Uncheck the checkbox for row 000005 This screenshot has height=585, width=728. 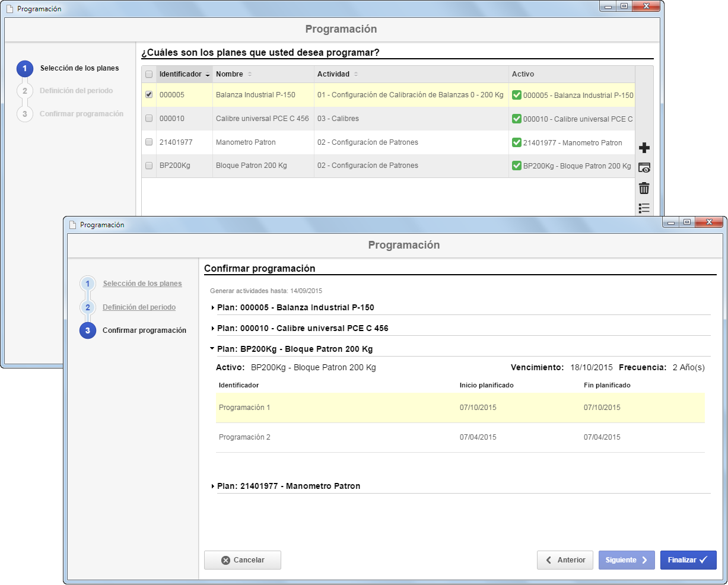pyautogui.click(x=149, y=94)
